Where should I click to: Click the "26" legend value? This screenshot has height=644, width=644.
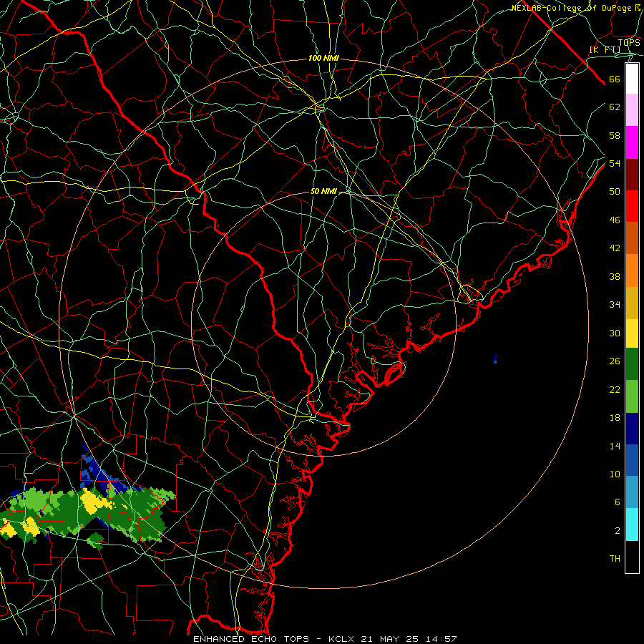tap(615, 361)
